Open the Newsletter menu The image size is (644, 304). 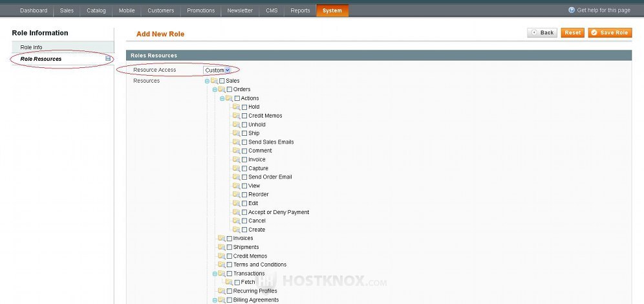tap(240, 11)
